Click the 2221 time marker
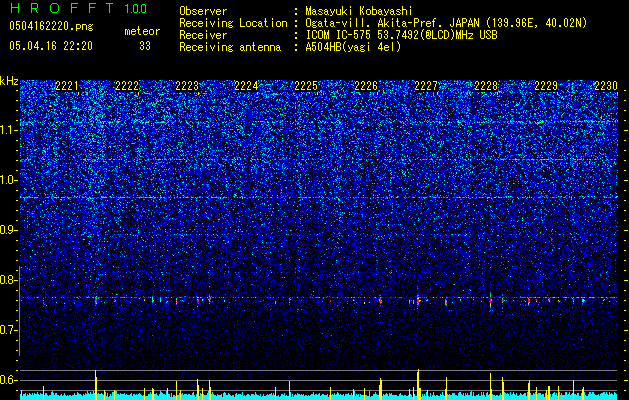 [67, 86]
